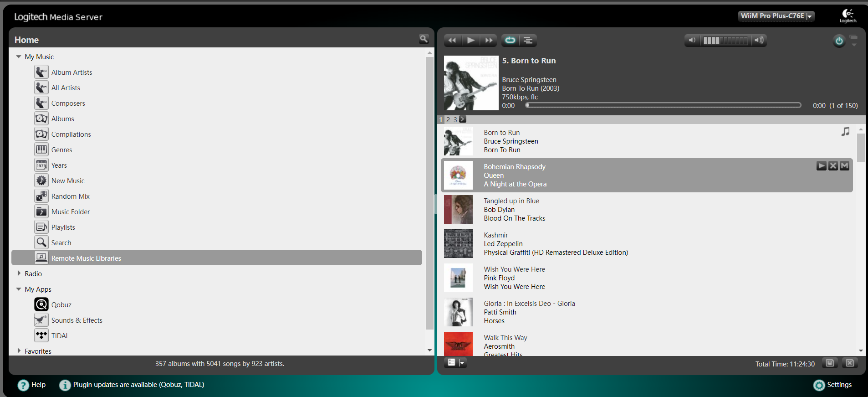Open the Remote Music Libraries icon

coord(41,258)
